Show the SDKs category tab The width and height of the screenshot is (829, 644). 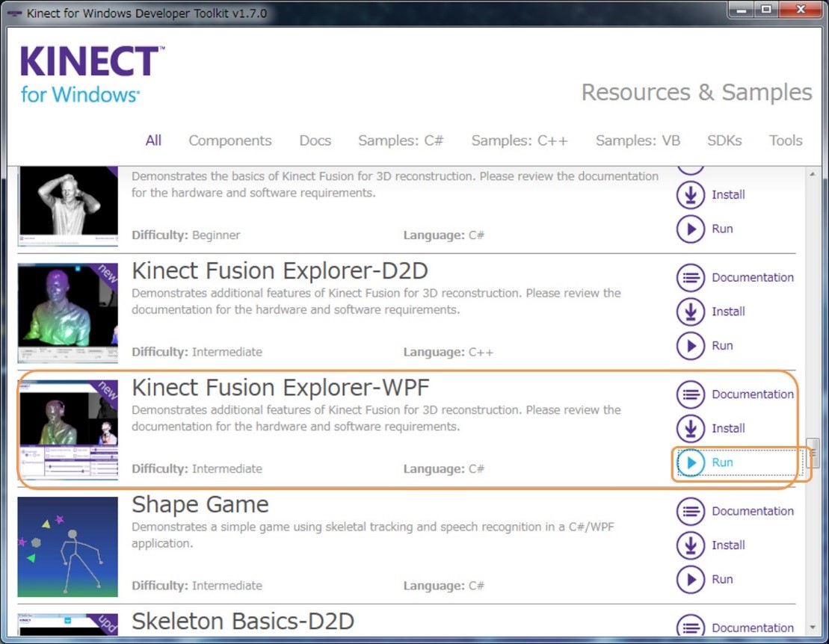tap(724, 140)
